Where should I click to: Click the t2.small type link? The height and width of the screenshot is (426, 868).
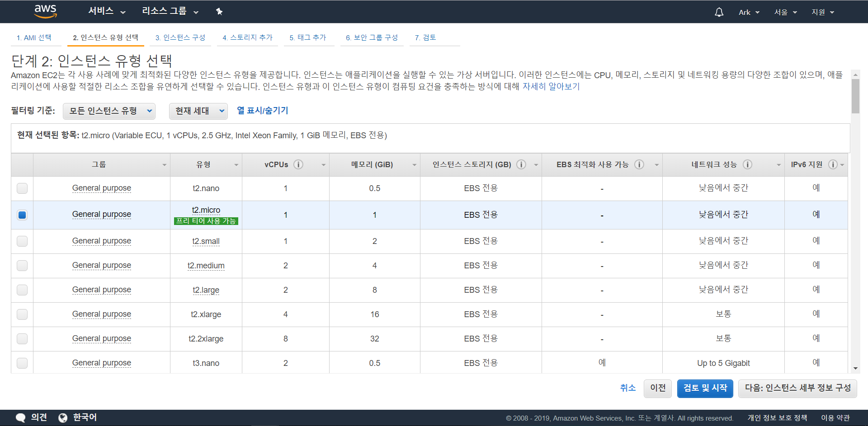pos(206,241)
